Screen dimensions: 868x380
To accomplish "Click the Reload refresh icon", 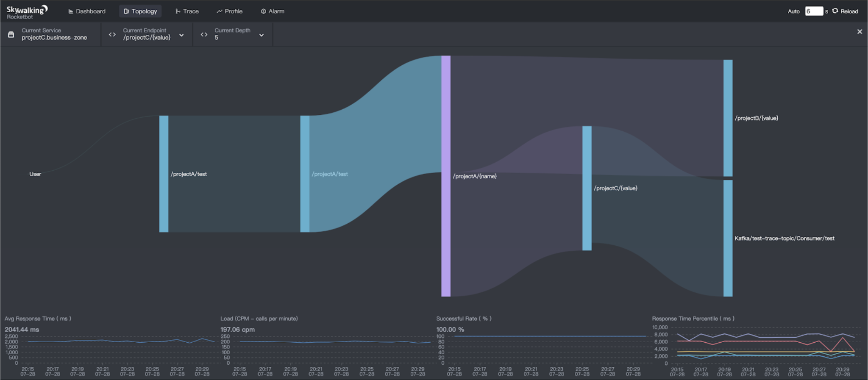I will tap(835, 11).
